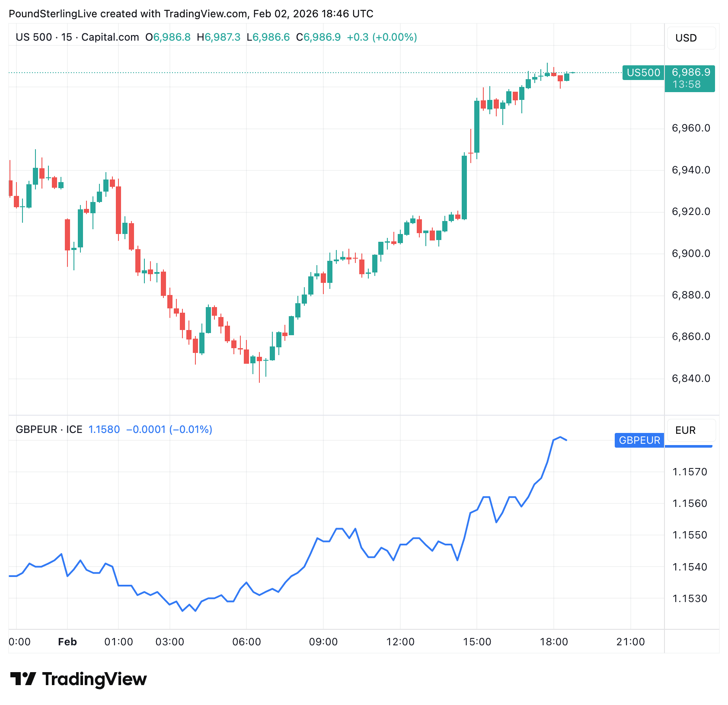Click the PoundSterlingLive attribution header text
Screen dimensions: 728x705
pos(191,14)
